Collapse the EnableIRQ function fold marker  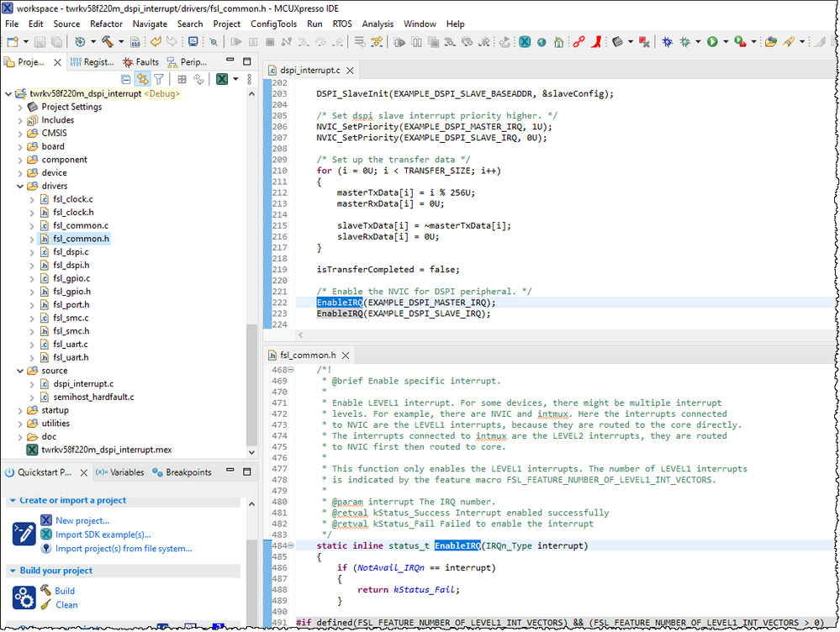pos(291,546)
